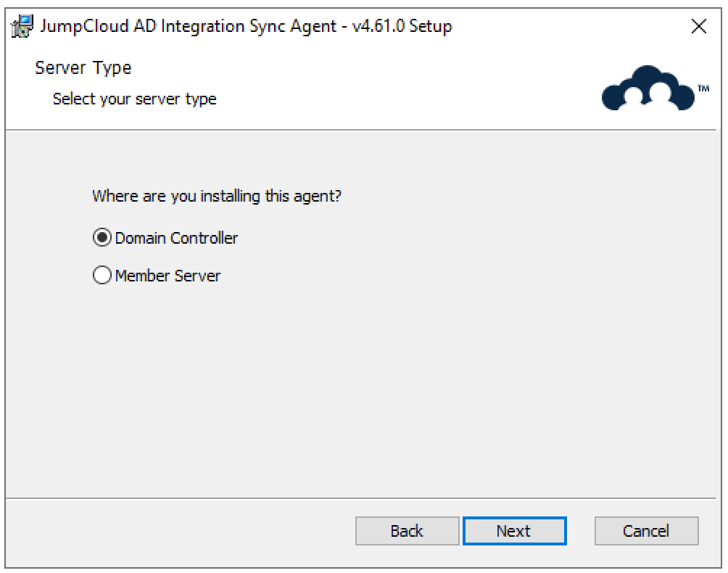Choose the Member Server radio circle
This screenshot has height=573, width=728.
102,276
